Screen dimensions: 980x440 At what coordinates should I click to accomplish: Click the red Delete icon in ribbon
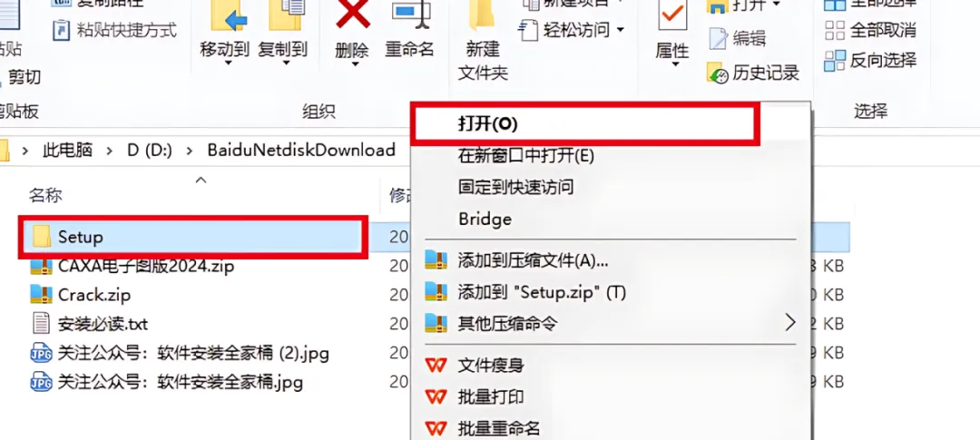click(352, 15)
